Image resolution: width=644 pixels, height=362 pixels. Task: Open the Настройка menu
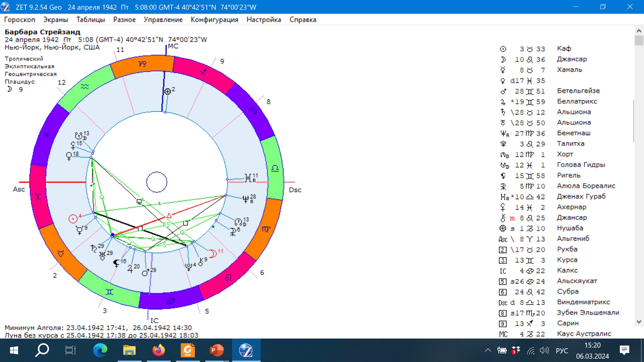pyautogui.click(x=264, y=20)
